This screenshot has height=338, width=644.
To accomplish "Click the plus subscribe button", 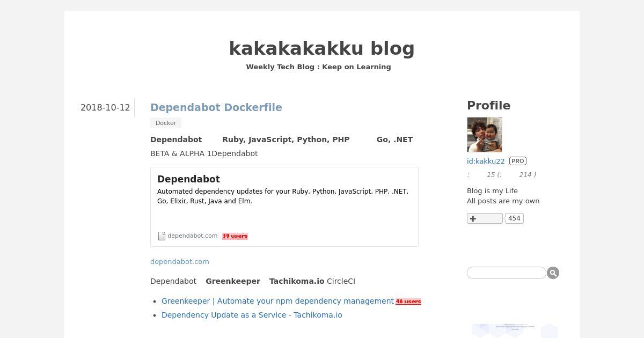I will click(485, 218).
